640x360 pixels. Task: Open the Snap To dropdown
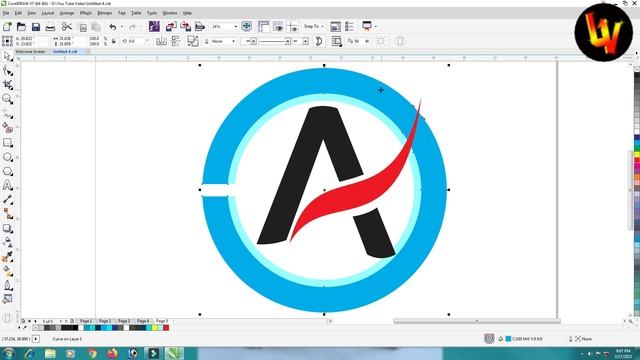(x=313, y=27)
